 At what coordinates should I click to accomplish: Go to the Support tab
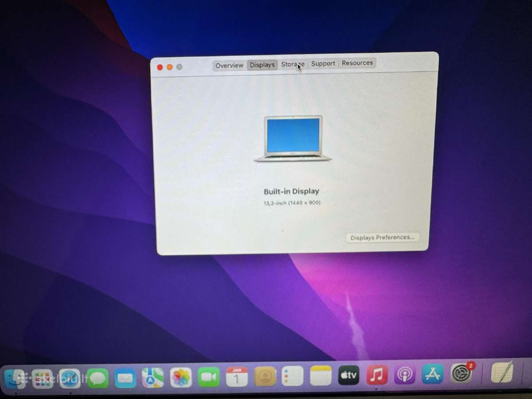tap(323, 63)
